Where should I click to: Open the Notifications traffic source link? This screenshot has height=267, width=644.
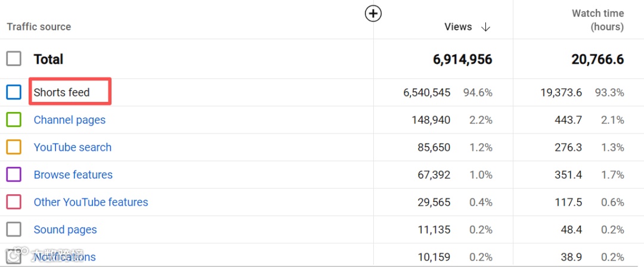click(x=64, y=257)
